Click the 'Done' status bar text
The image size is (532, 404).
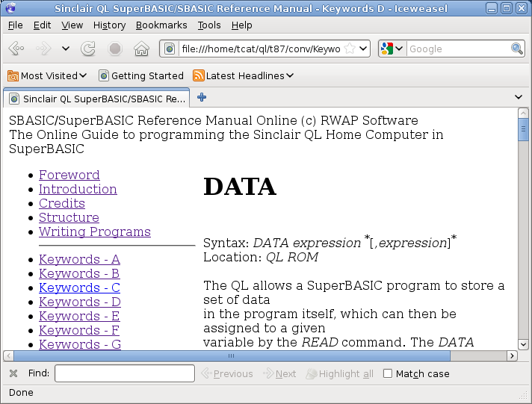(x=21, y=393)
